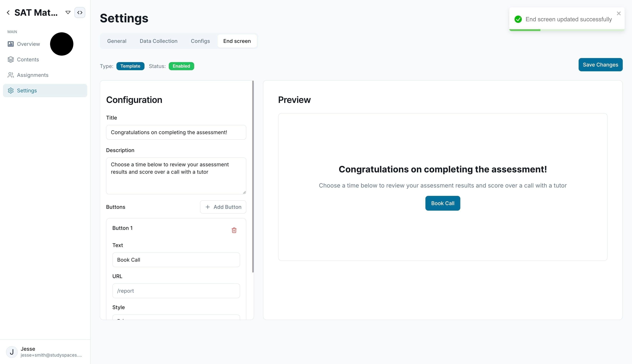Open the Style dropdown for Button 1
Image resolution: width=632 pixels, height=364 pixels.
tap(176, 317)
